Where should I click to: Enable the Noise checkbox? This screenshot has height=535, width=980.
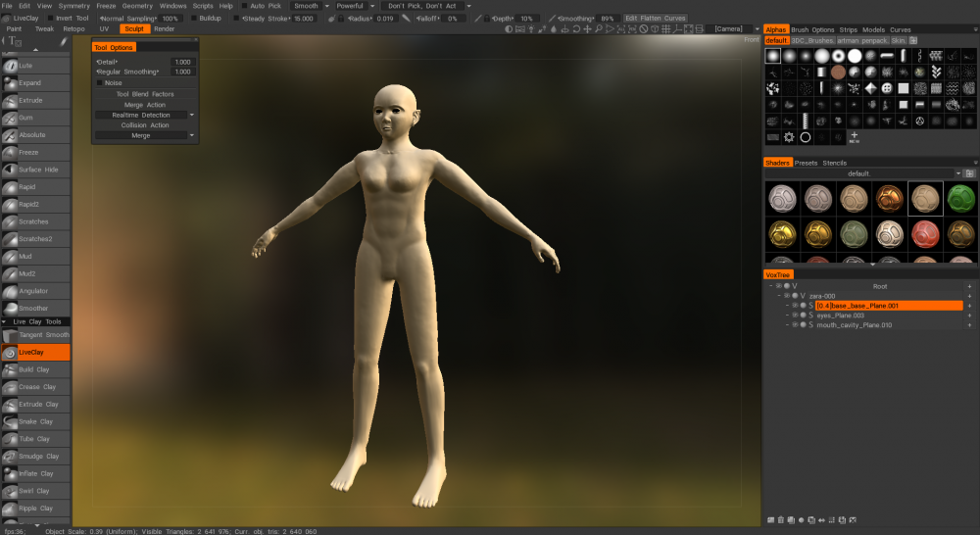tap(99, 82)
